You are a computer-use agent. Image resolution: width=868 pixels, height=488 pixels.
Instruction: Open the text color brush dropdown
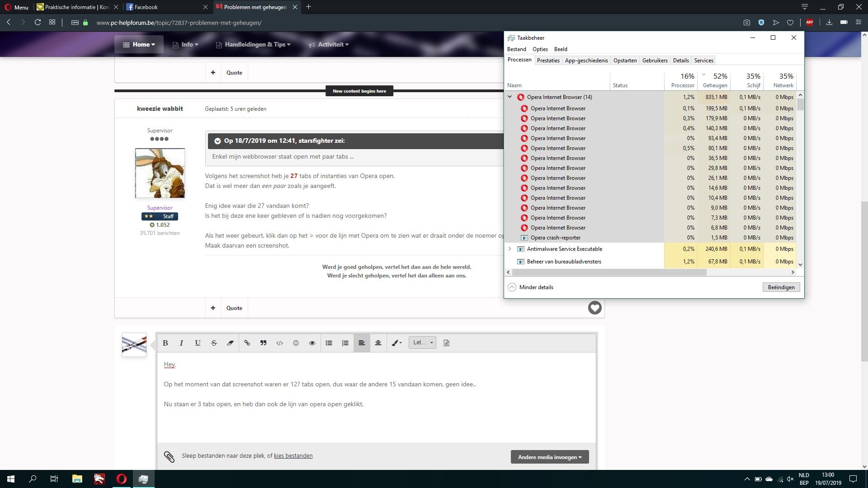point(396,343)
